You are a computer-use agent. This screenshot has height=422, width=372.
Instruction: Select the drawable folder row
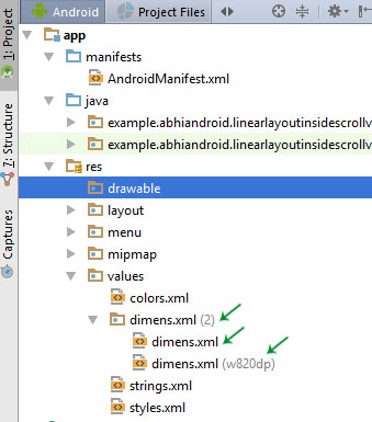point(195,188)
